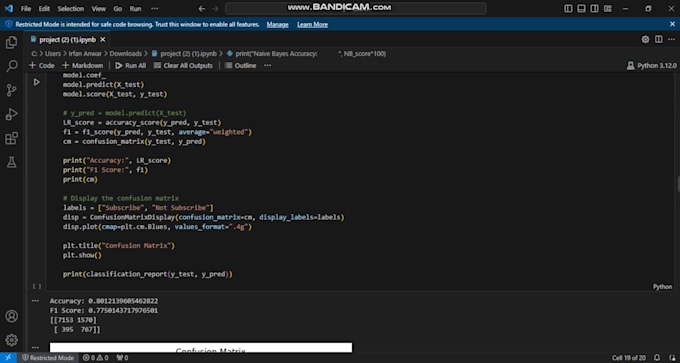Click the Accuracy: 0.8012139605462822 output line
This screenshot has width=680, height=363.
[x=104, y=301]
